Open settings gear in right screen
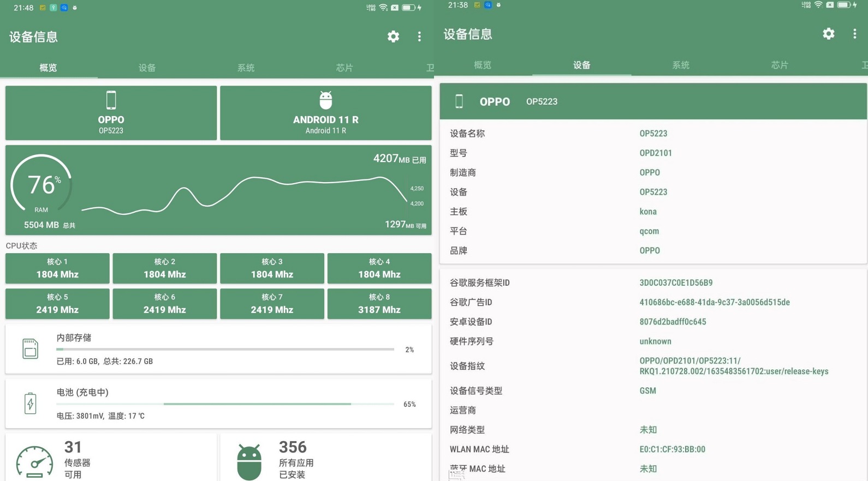 click(x=829, y=34)
